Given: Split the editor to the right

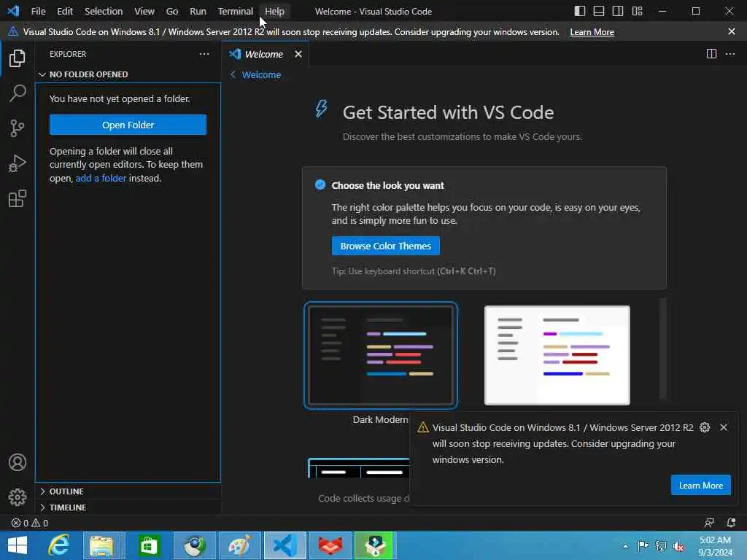Looking at the screenshot, I should 711,54.
